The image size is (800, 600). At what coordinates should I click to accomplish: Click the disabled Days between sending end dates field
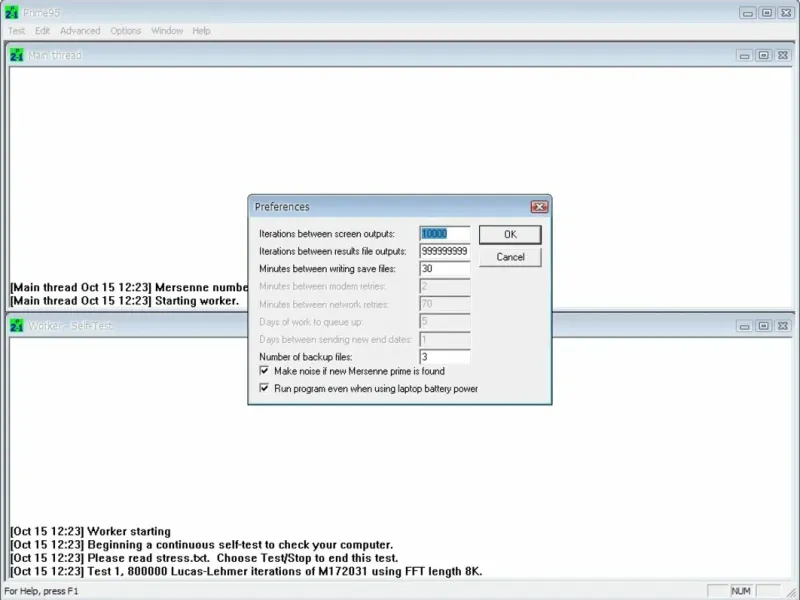point(444,339)
